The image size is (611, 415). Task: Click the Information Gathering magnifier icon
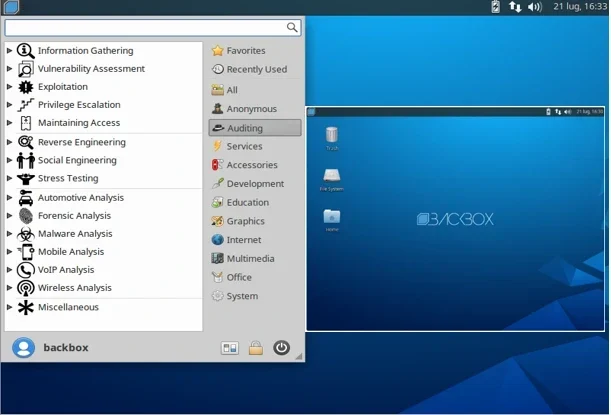coord(26,51)
